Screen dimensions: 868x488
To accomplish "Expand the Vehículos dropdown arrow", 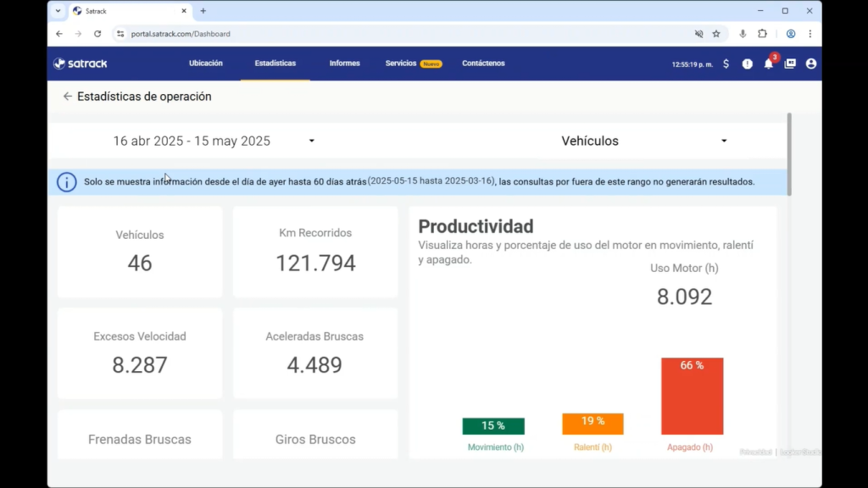I will click(724, 141).
